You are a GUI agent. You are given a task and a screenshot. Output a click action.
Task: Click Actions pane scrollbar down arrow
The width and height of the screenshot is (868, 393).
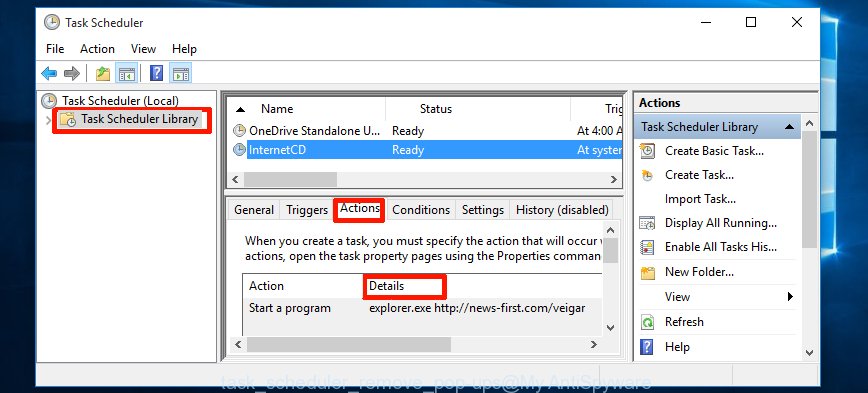(809, 353)
